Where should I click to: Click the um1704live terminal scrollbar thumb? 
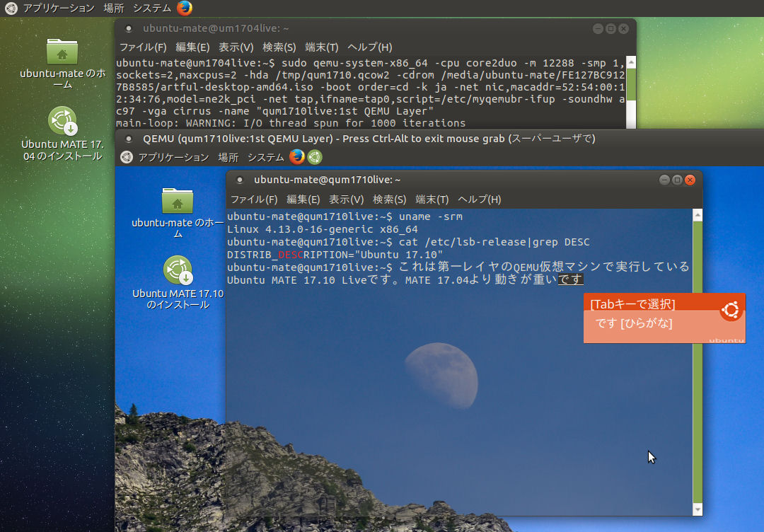click(x=631, y=84)
